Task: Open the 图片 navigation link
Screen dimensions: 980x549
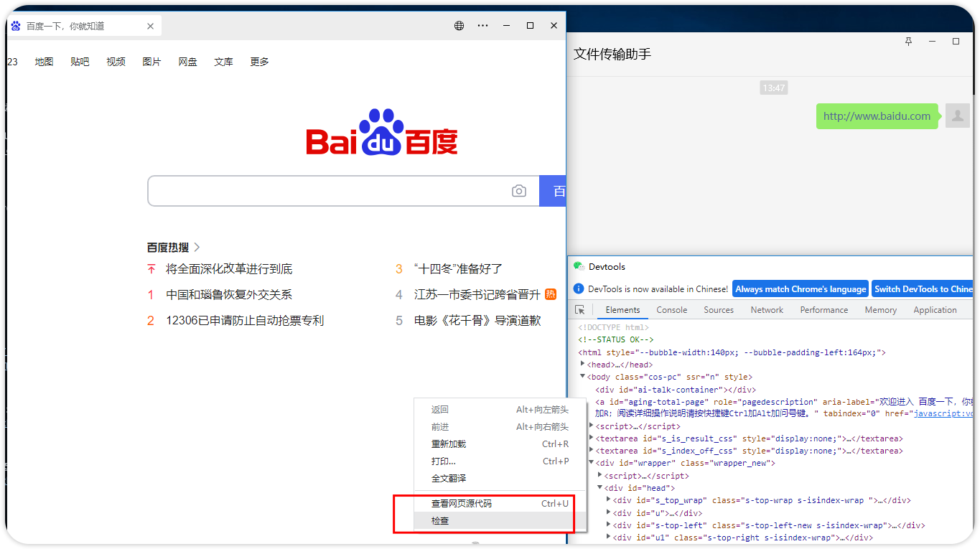Action: point(151,62)
